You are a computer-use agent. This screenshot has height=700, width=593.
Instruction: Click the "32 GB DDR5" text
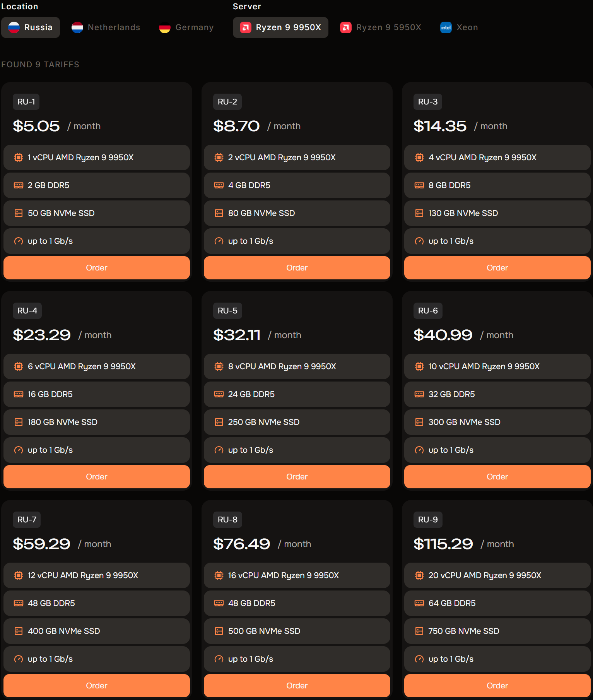click(452, 394)
